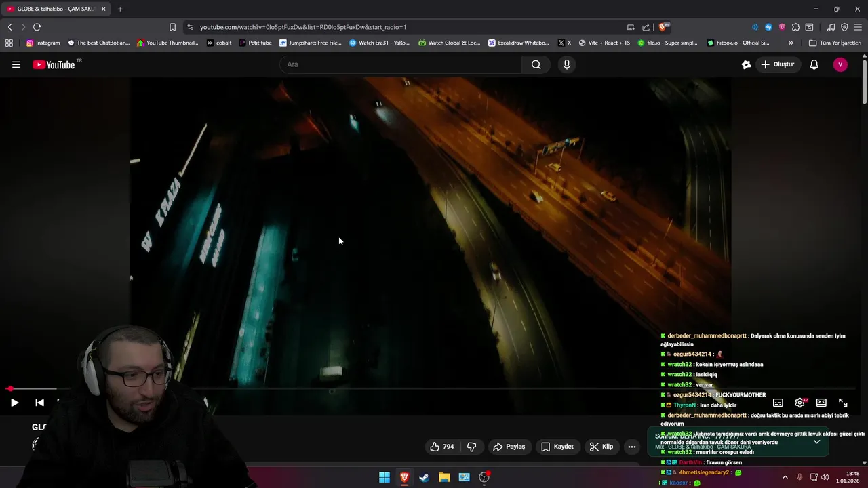
Task: Open a new browser tab
Action: (x=120, y=9)
